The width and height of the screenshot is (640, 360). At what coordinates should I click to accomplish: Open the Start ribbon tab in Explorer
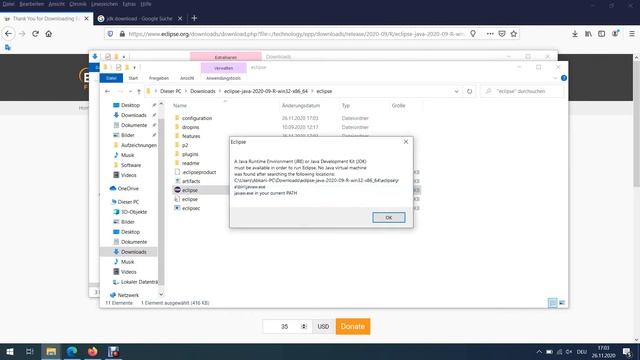click(x=133, y=78)
